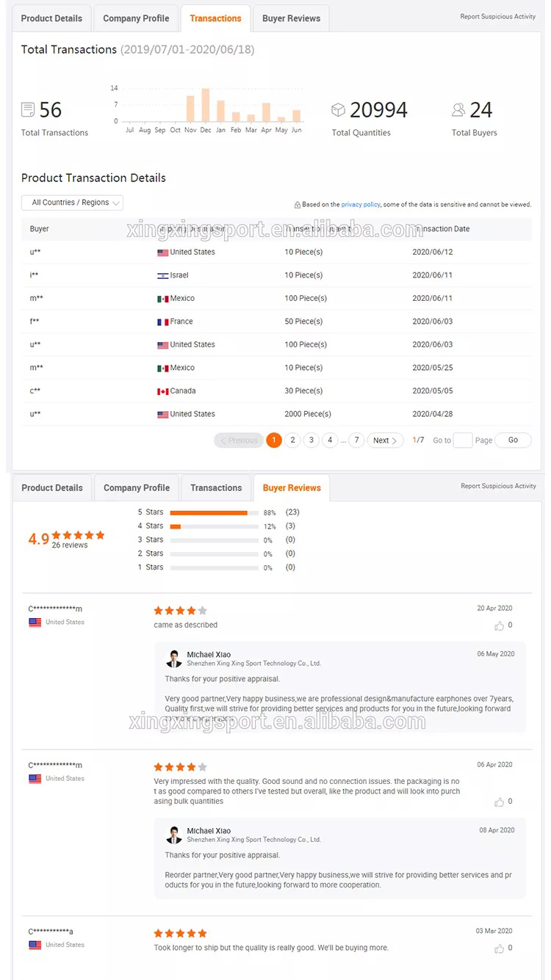Image resolution: width=551 pixels, height=980 pixels.
Task: Click Michael Xiao's avatar in 06 May reply
Action: pyautogui.click(x=174, y=658)
